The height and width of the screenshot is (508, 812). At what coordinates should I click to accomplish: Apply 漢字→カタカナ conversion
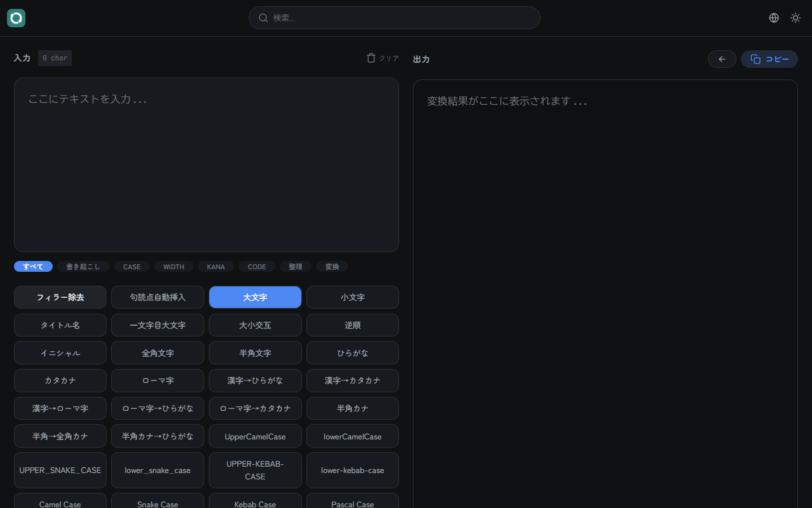coord(353,380)
